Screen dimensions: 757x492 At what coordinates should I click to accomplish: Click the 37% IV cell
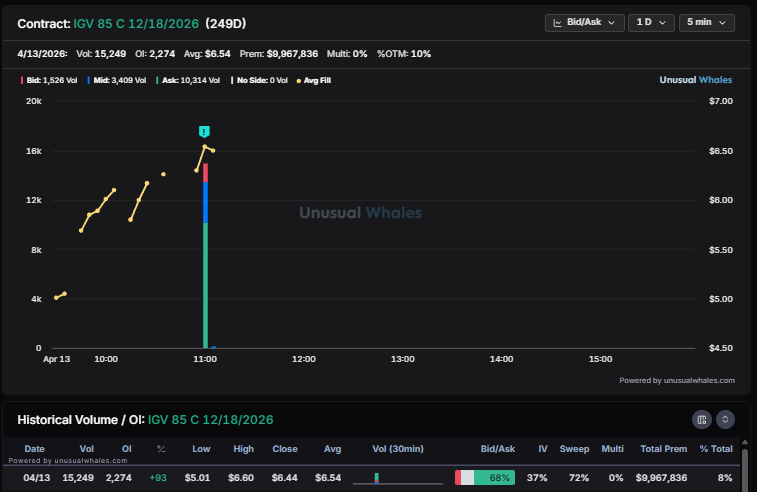click(x=537, y=478)
